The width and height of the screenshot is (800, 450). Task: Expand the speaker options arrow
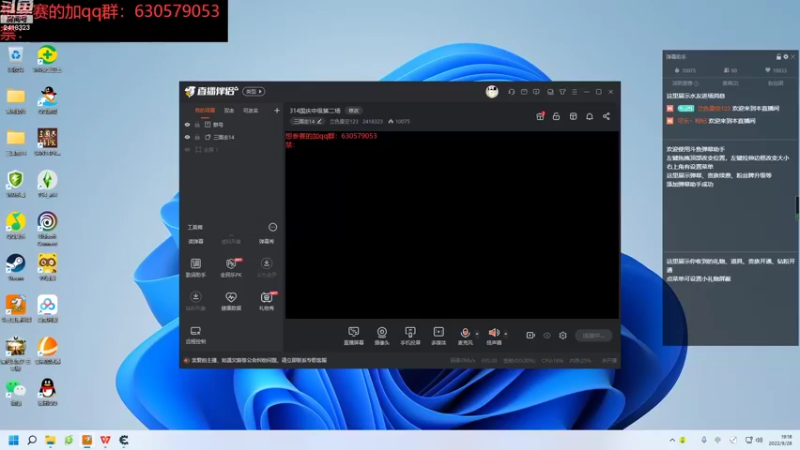(x=506, y=334)
